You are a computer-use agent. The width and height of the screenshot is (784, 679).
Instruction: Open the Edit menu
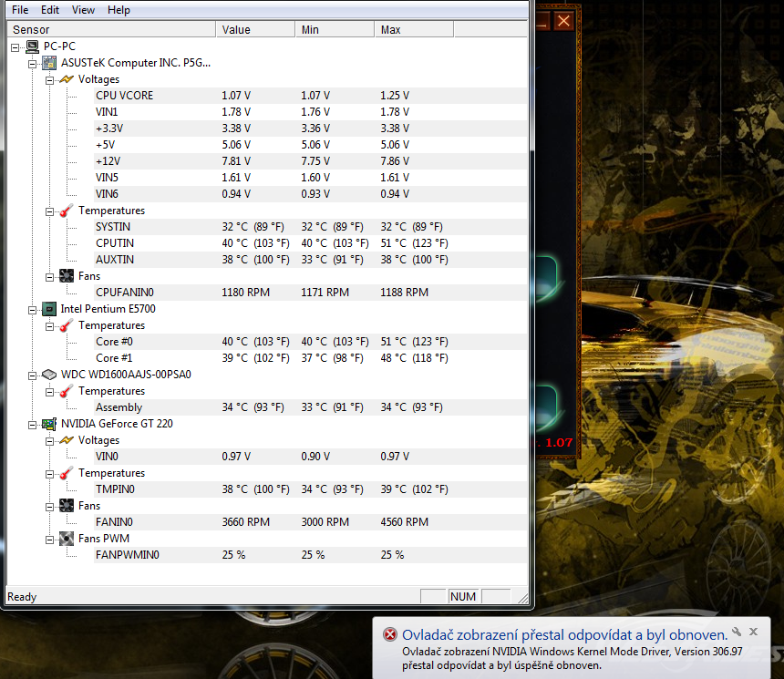50,10
